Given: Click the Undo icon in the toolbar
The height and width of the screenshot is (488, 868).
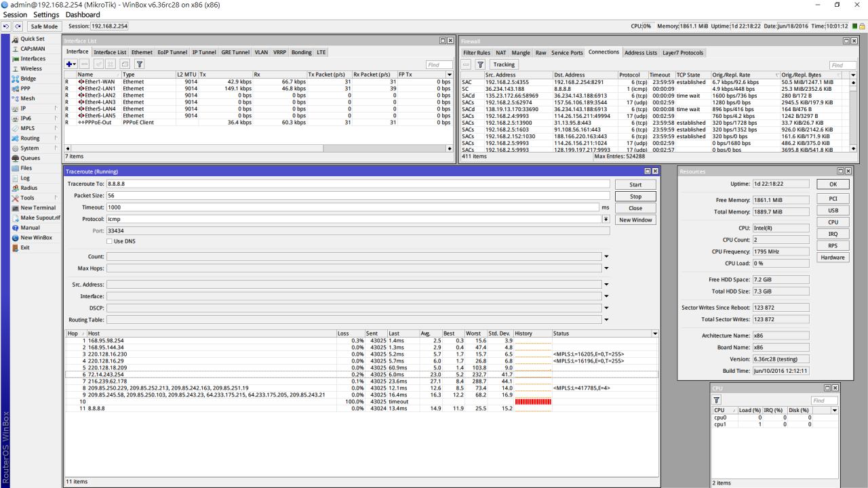Looking at the screenshot, I should [6, 26].
